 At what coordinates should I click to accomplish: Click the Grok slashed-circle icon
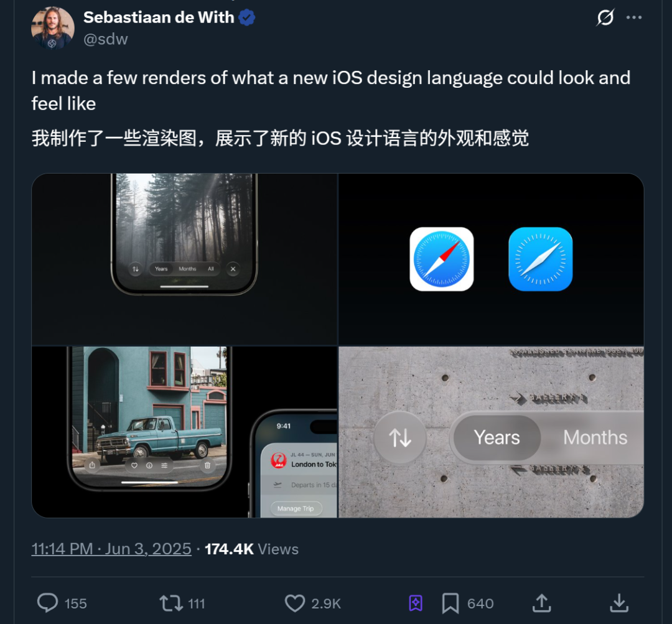[605, 17]
